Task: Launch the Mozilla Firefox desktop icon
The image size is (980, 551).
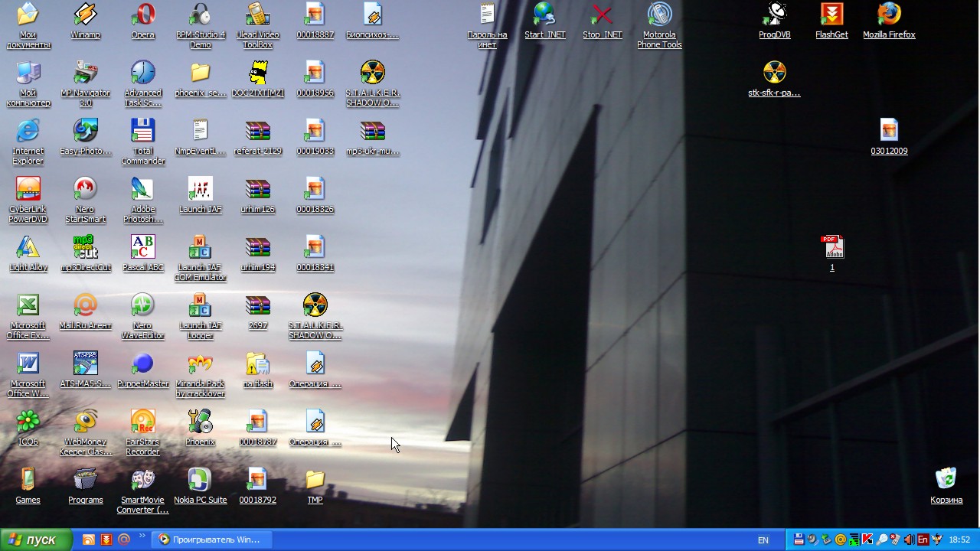Action: coord(889,20)
